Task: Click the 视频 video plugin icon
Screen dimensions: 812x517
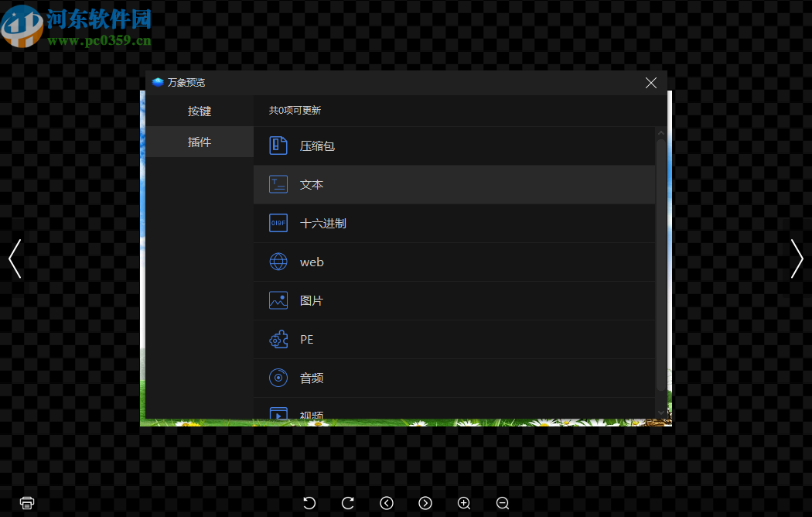Action: (x=278, y=413)
